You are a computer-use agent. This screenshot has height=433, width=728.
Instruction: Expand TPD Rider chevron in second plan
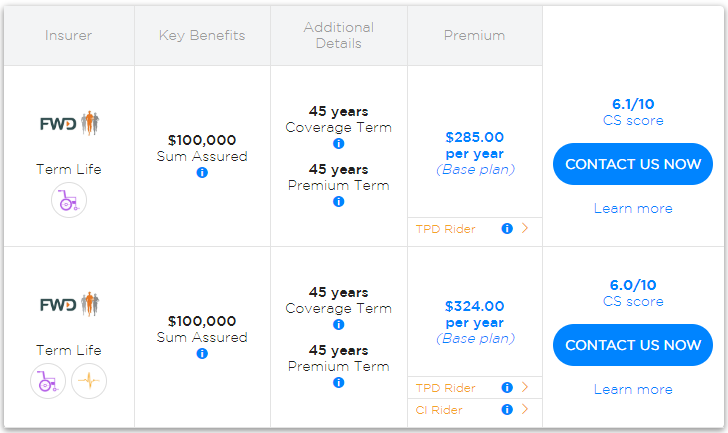[x=525, y=387]
